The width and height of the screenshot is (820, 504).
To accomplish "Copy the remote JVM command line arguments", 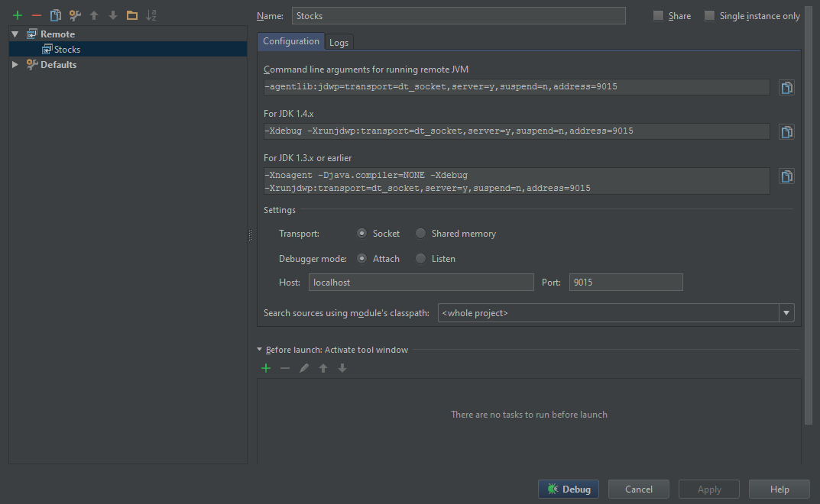I will [x=786, y=88].
